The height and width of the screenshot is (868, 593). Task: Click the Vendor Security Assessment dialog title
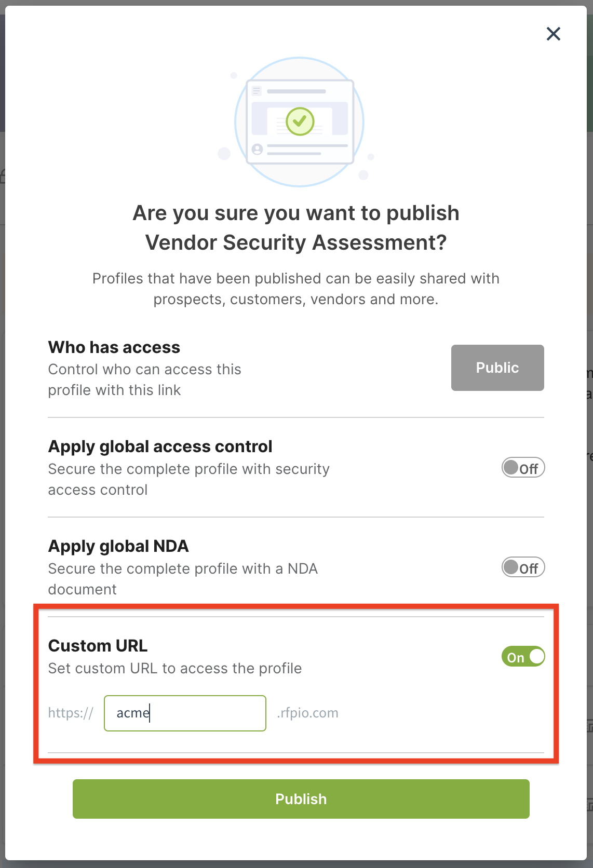click(296, 227)
